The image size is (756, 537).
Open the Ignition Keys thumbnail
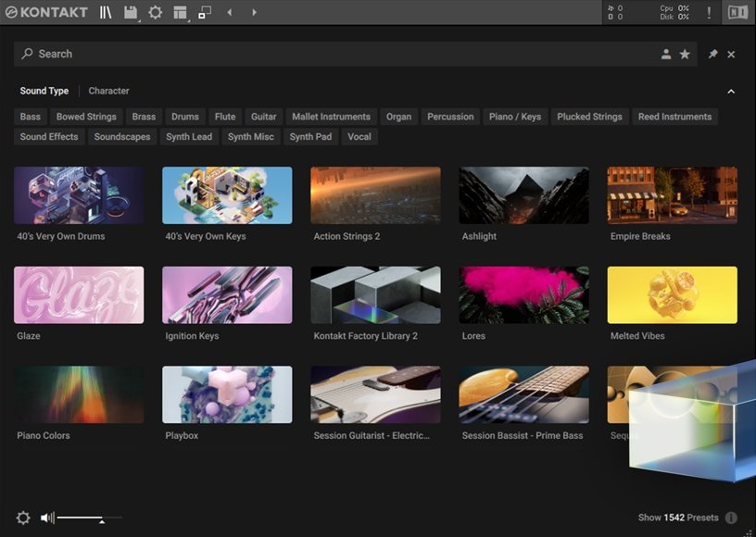tap(227, 294)
